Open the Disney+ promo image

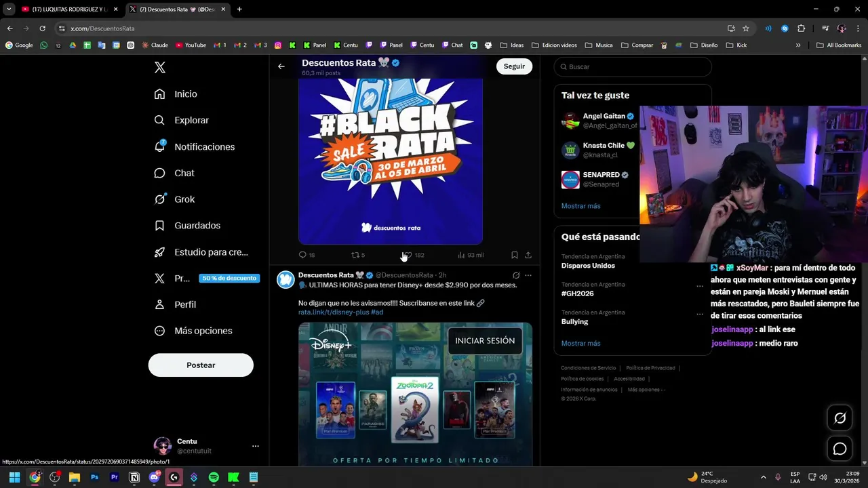415,394
